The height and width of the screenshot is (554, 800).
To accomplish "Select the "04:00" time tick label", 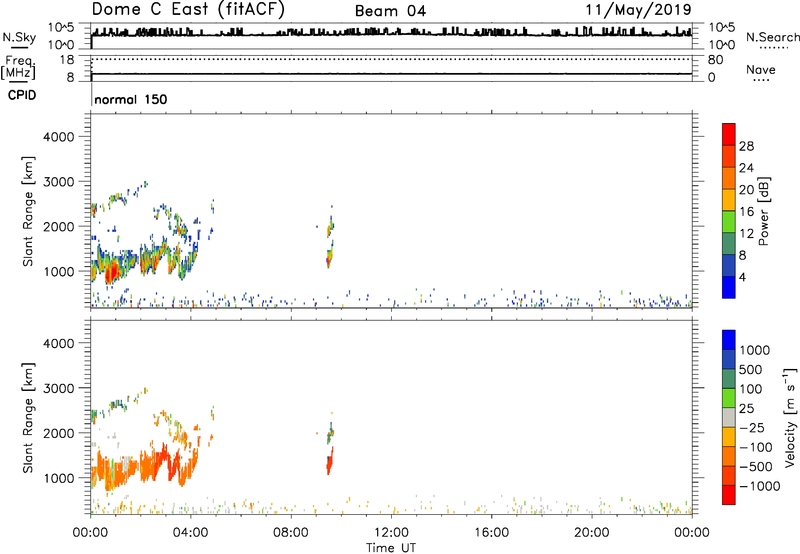I will pos(190,533).
